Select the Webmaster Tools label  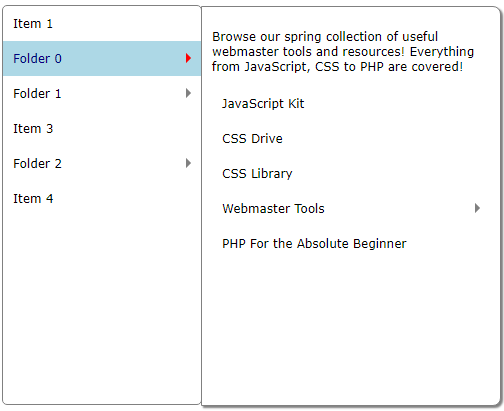point(273,209)
